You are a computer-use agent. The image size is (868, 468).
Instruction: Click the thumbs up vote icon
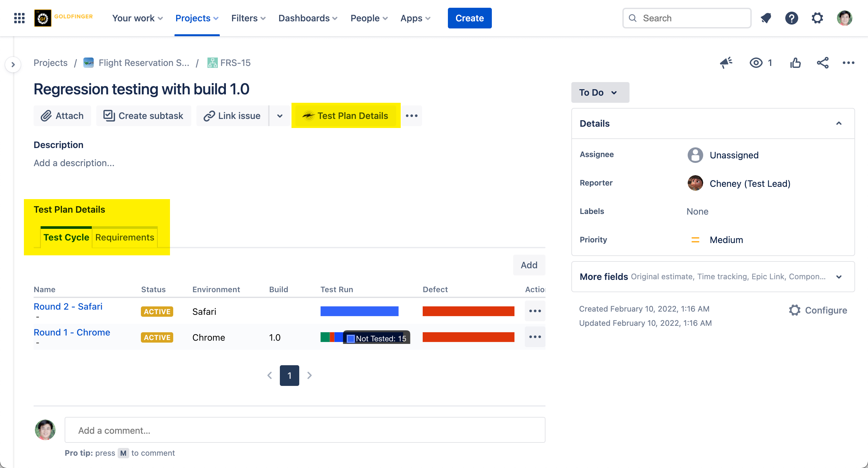click(x=795, y=63)
